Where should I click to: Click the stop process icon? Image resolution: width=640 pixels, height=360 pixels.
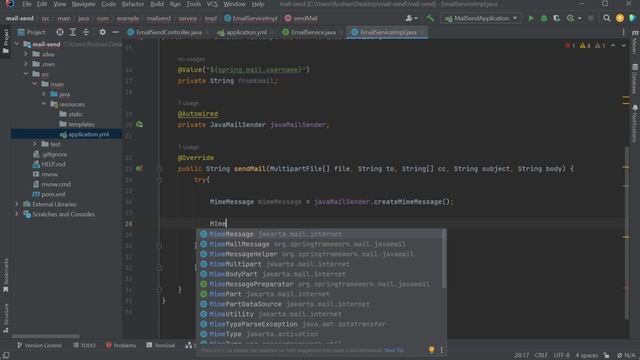click(x=590, y=18)
